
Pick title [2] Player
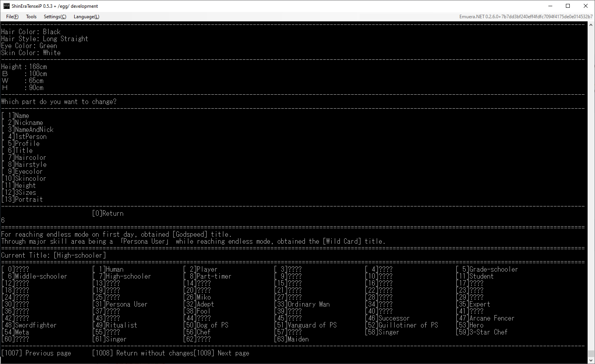[x=200, y=269]
